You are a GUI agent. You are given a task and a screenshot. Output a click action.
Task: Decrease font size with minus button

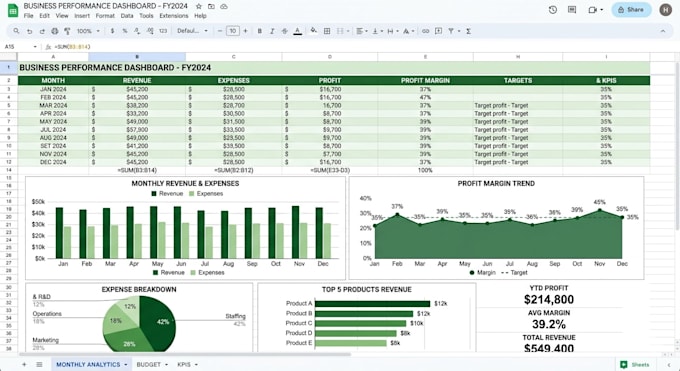point(220,31)
